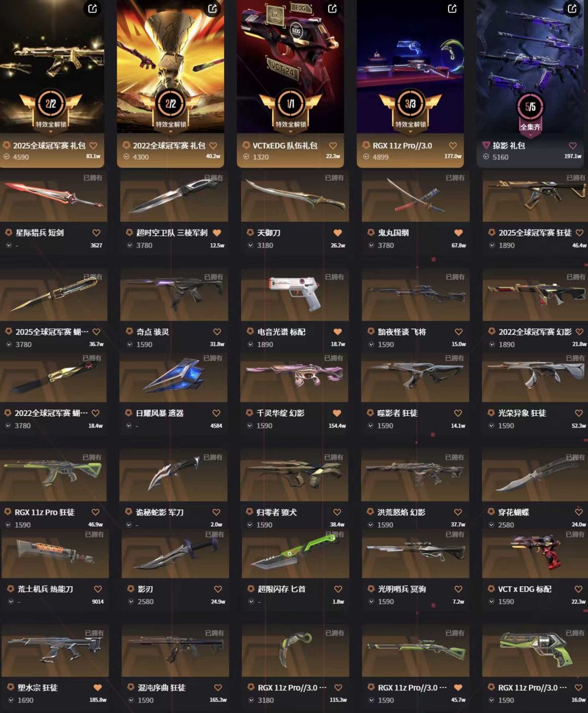Open the 掠影 礼包 bundle title
The height and width of the screenshot is (713, 588).
click(509, 145)
